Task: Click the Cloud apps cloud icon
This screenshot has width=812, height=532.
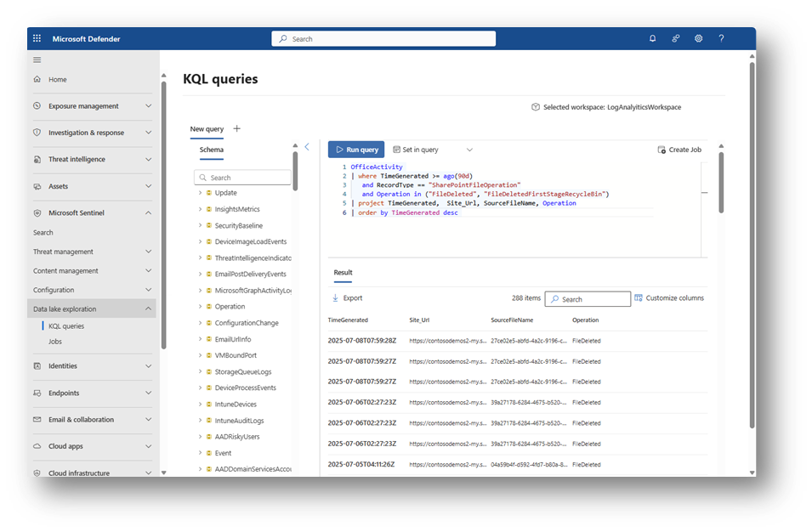Action: (x=37, y=446)
